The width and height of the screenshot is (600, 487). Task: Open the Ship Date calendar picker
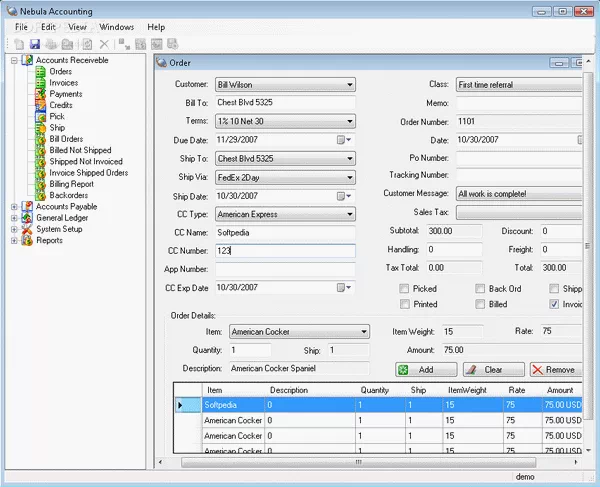coord(344,196)
